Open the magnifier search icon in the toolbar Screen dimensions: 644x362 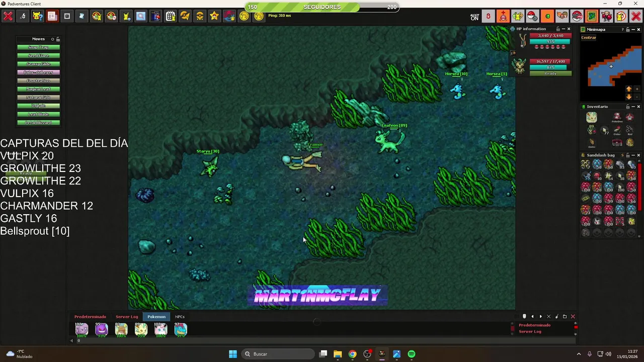click(x=141, y=16)
